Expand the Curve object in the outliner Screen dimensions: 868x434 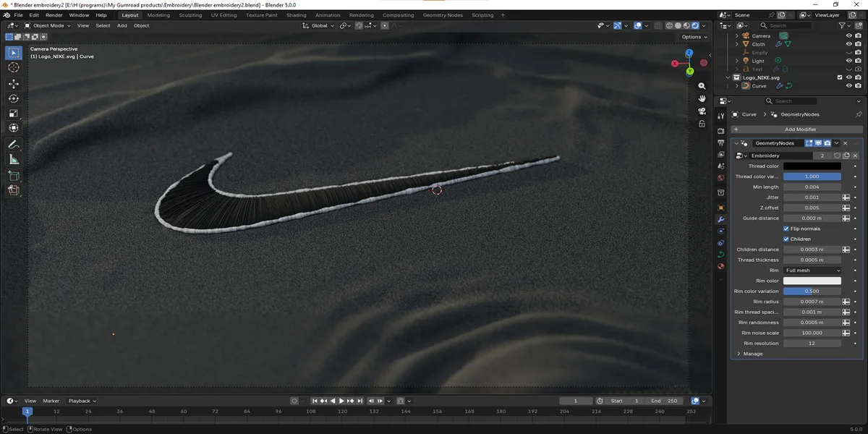coord(736,85)
